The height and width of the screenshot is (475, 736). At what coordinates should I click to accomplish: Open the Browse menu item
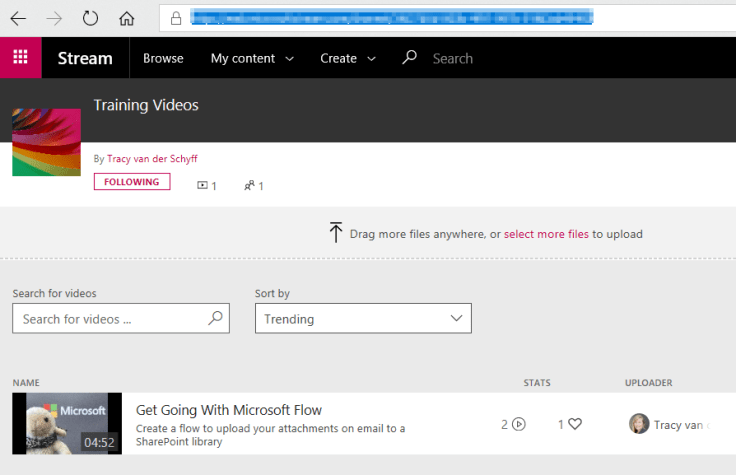click(163, 58)
